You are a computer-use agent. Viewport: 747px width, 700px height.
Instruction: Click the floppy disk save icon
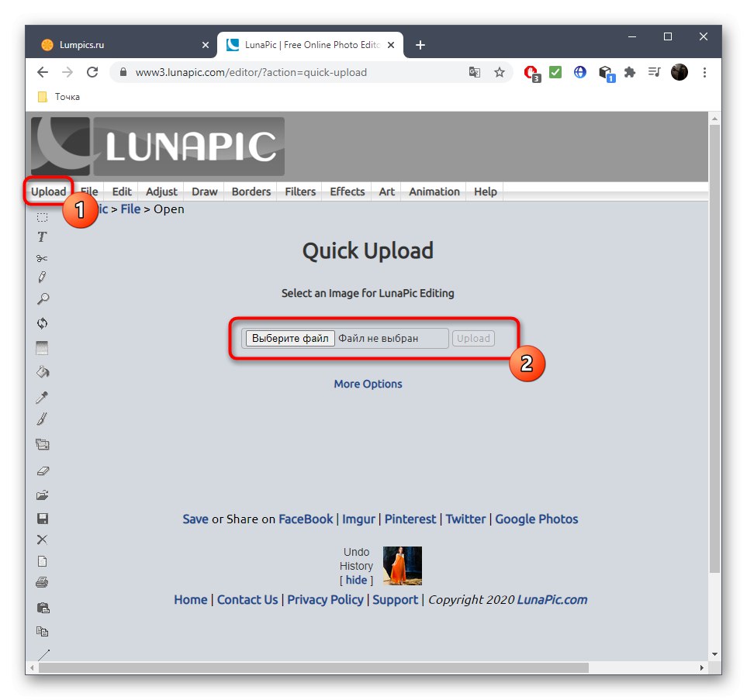pos(43,518)
